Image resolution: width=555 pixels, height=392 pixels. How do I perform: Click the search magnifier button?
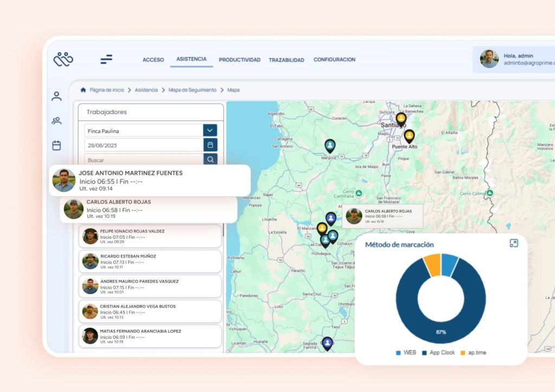210,159
